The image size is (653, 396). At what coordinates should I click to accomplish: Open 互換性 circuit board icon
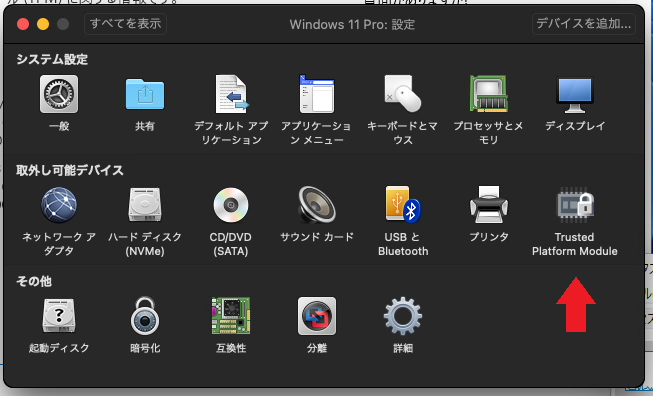(231, 316)
